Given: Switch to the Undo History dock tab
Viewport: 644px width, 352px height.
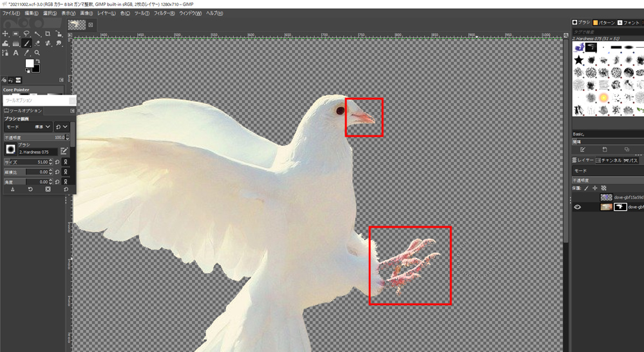Looking at the screenshot, I should (x=11, y=80).
